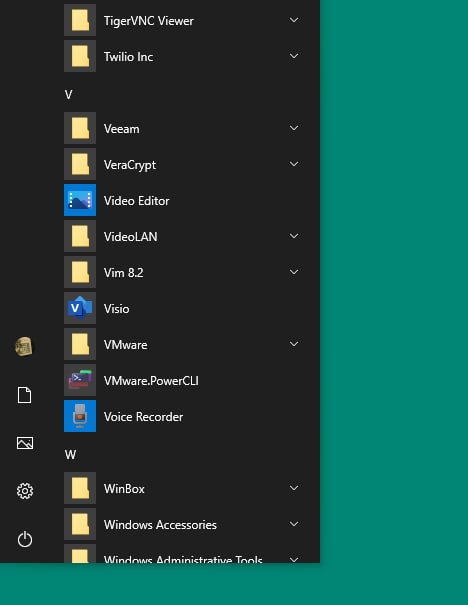The image size is (468, 605).
Task: Jump to letters via the V header
Action: coord(68,95)
